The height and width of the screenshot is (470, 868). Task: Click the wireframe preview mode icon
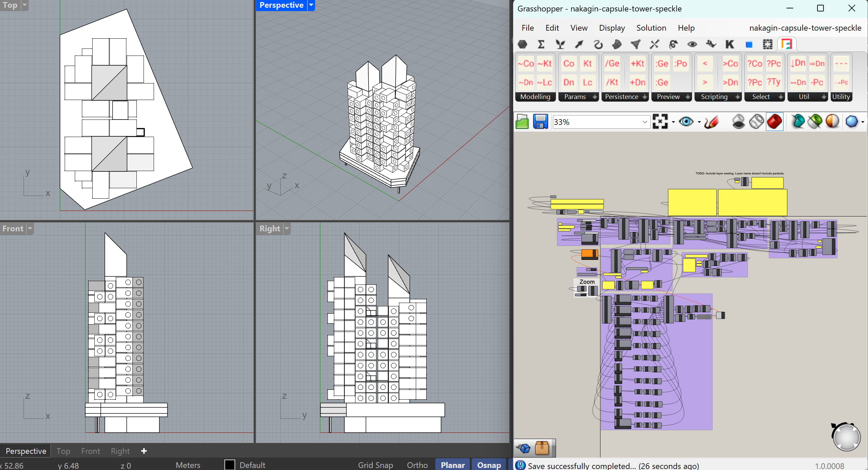pos(756,122)
